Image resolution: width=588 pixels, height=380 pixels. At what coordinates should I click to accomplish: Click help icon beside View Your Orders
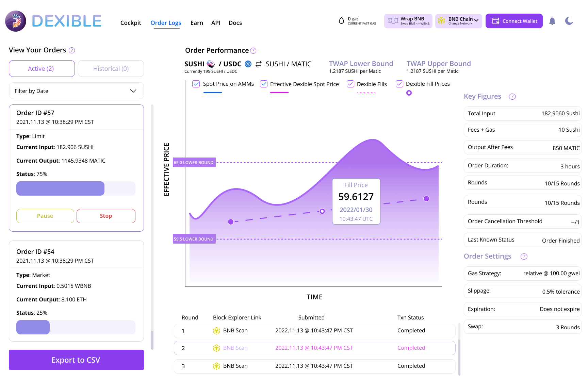(72, 50)
